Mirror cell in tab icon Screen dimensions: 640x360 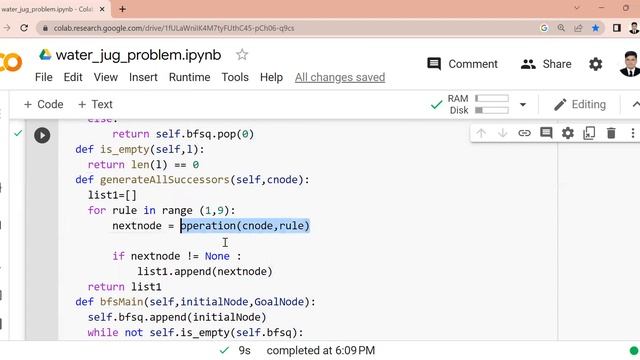[x=589, y=133]
